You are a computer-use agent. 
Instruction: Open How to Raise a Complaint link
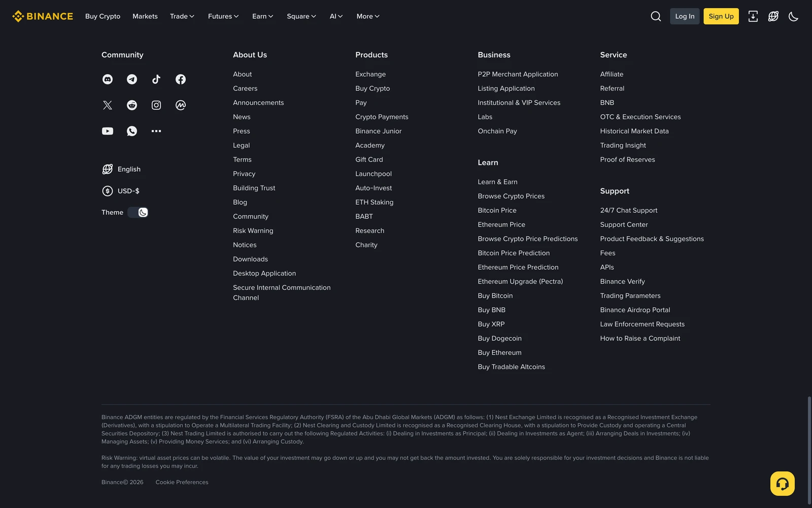640,338
